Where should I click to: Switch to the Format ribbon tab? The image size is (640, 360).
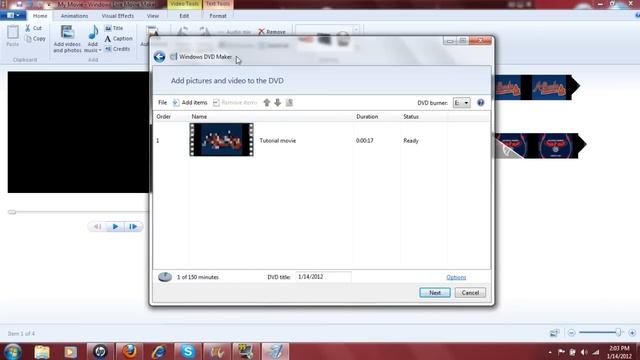[x=218, y=16]
